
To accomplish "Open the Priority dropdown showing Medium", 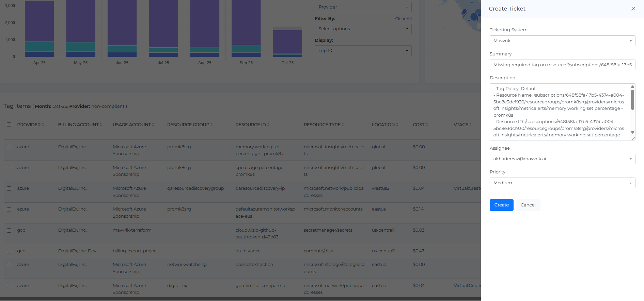I will [x=562, y=183].
